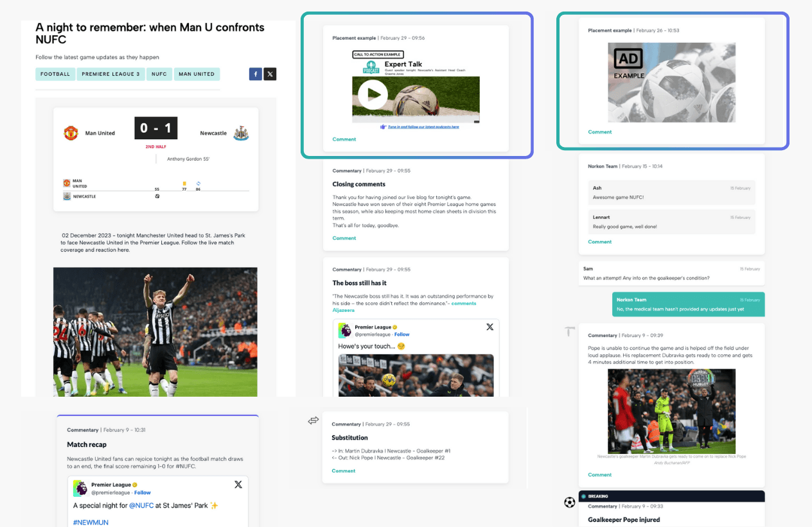Select the FOOTBALL tag
The image size is (812, 527).
pos(55,74)
